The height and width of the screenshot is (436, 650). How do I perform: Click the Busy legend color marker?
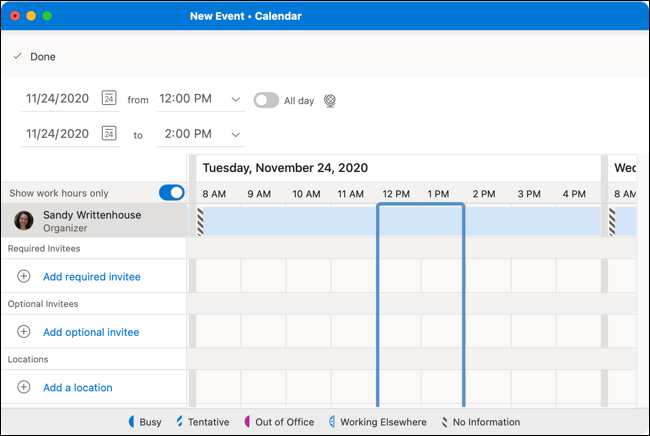(131, 422)
